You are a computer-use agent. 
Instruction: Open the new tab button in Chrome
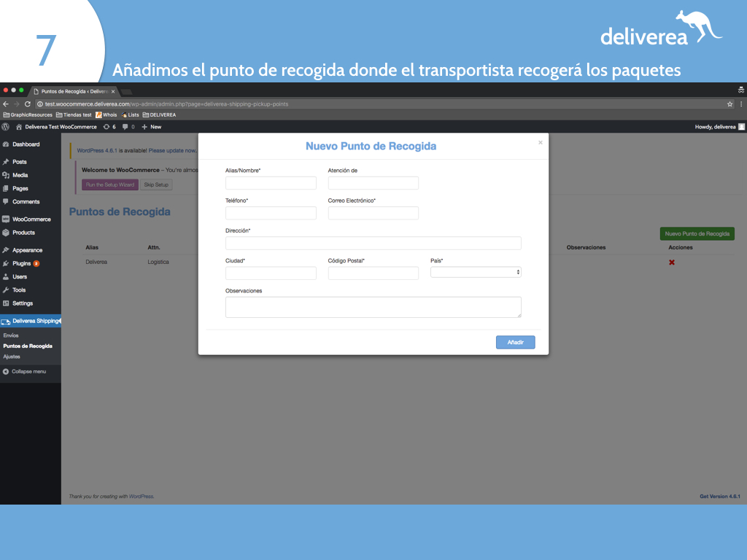(127, 91)
